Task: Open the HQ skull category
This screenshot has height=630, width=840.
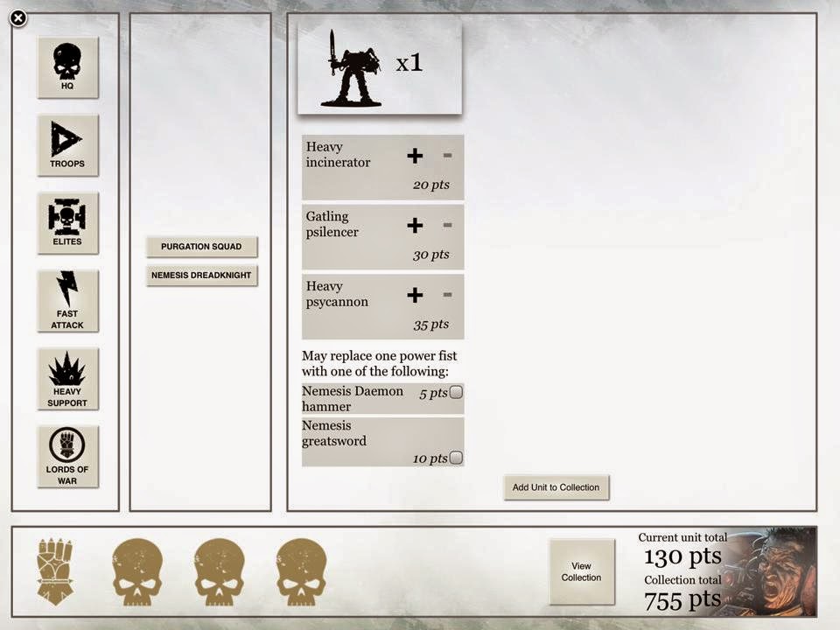Action: [67, 67]
